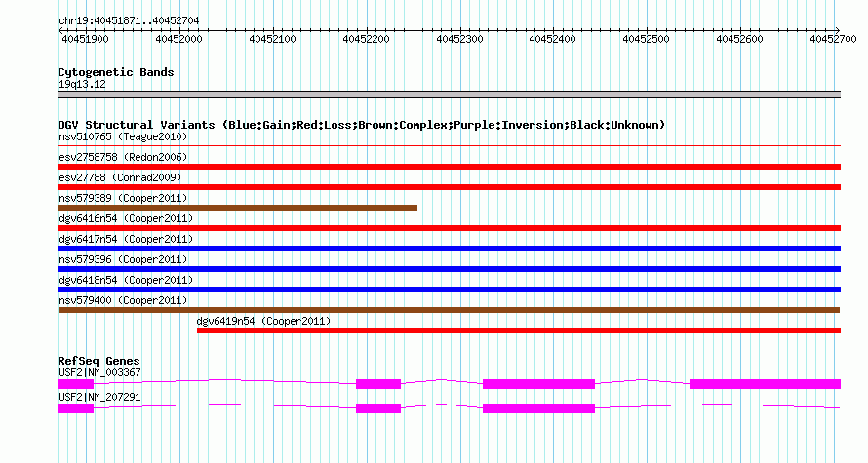The height and width of the screenshot is (463, 868).
Task: Click the 19q13.12 band label
Action: pos(82,84)
